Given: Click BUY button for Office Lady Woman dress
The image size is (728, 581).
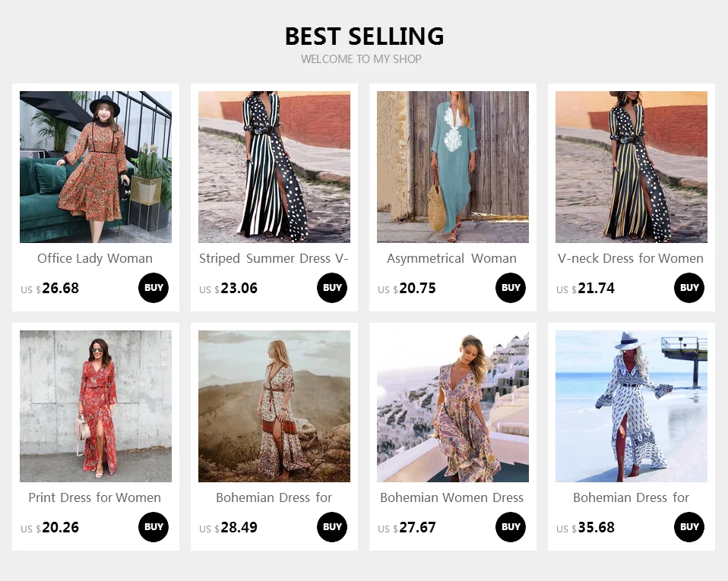Looking at the screenshot, I should pyautogui.click(x=154, y=288).
